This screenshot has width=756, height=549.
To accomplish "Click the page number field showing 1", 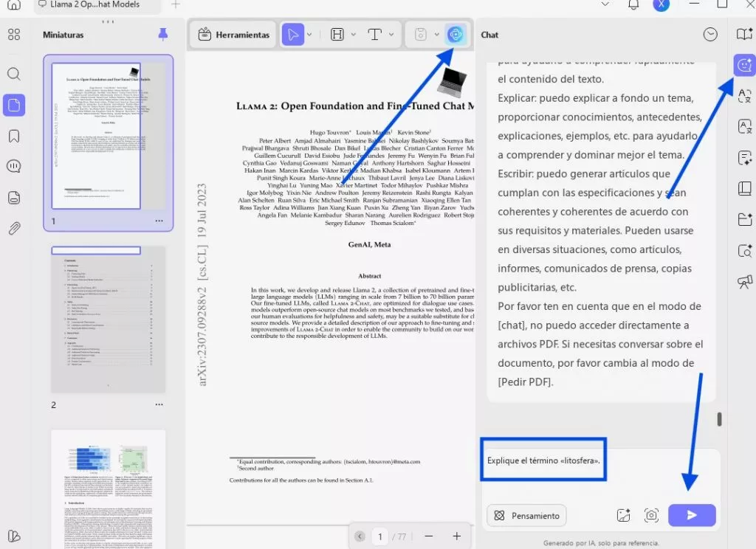I will coord(380,536).
